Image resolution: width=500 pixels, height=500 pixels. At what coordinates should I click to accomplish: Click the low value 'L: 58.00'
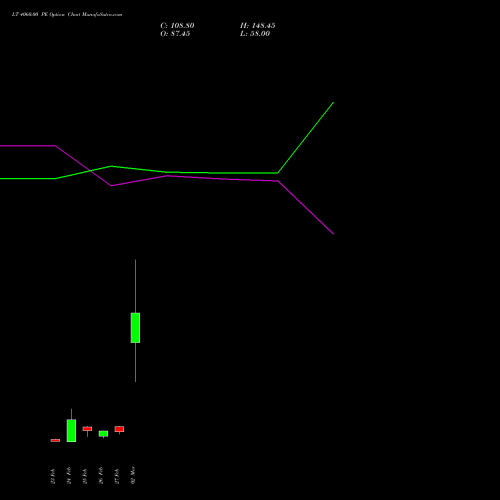click(x=255, y=34)
